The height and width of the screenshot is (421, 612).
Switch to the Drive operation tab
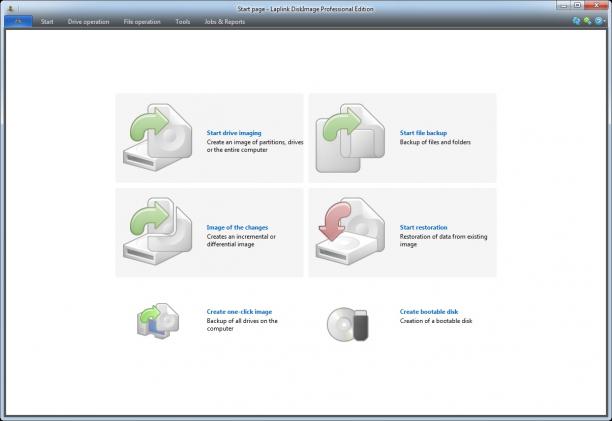[x=88, y=22]
